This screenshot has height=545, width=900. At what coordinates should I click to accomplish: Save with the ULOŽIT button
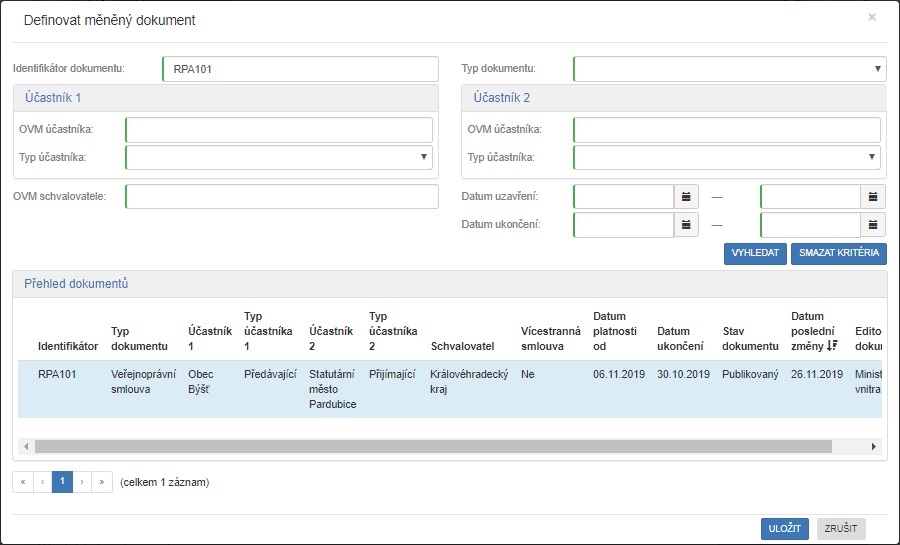click(785, 529)
